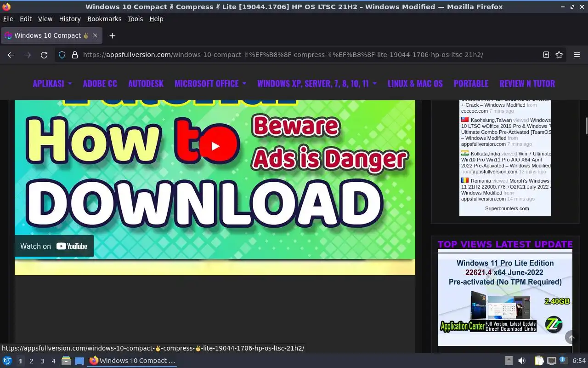Open the AUTODESK category

point(146,83)
